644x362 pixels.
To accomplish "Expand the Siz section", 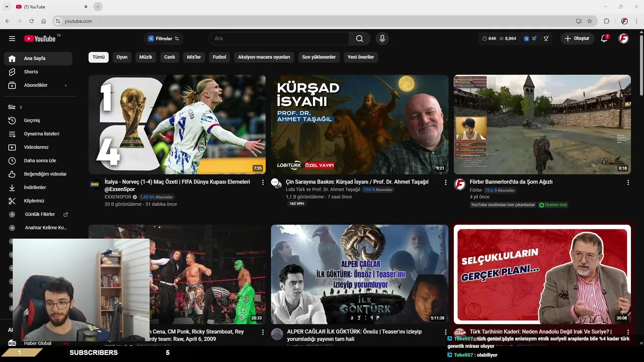I will [x=15, y=107].
